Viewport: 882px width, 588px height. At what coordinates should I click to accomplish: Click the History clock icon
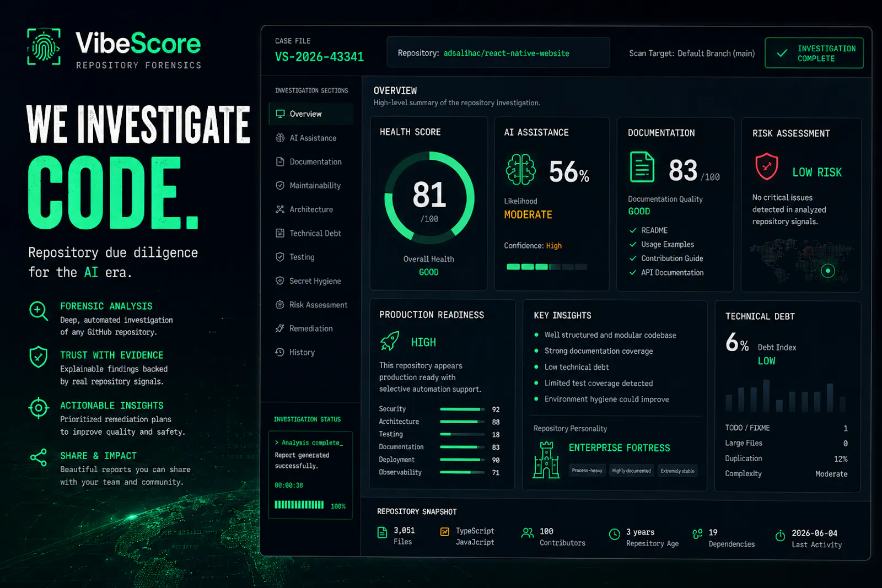coord(280,352)
